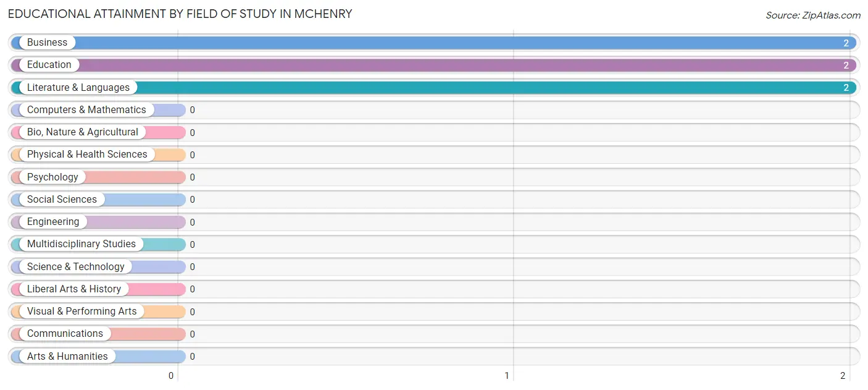Select the Bio, Nature & Agricultural label
The image size is (868, 390).
(x=83, y=132)
